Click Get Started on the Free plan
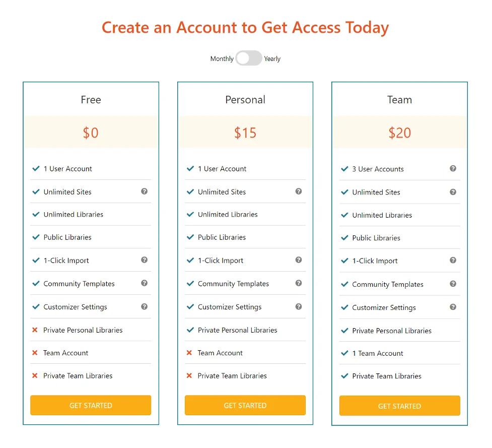Image resolution: width=492 pixels, height=448 pixels. point(91,405)
